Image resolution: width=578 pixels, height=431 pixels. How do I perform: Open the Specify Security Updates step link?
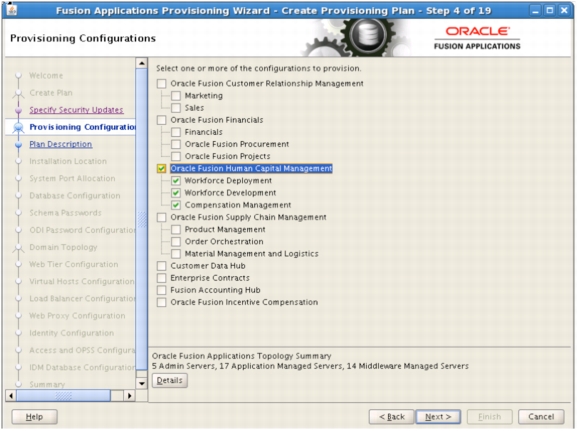(x=76, y=110)
